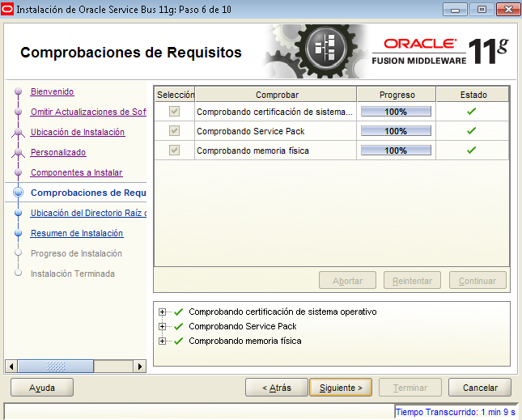
Task: Click the Ubicación de Instalación step bullet
Action: point(19,132)
